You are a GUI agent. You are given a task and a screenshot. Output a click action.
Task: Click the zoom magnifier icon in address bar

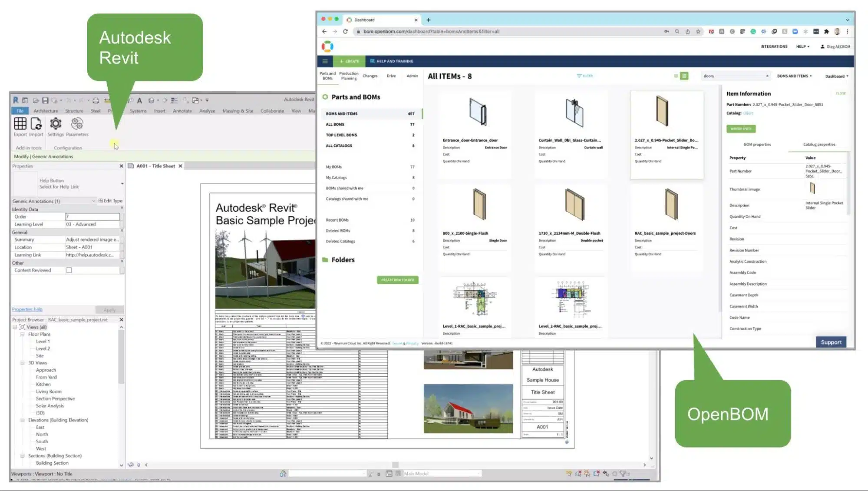tap(677, 31)
